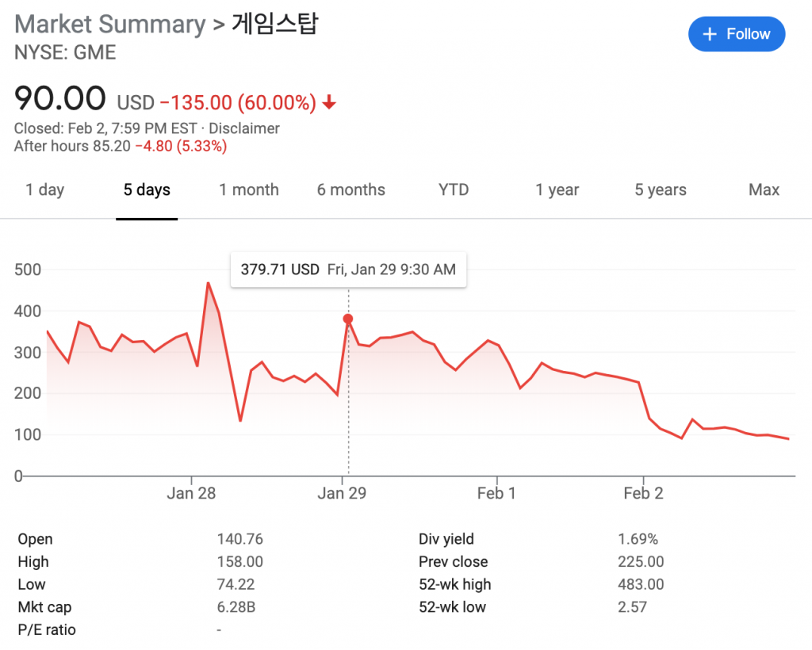Select the 1 day tab
Screen dimensions: 812x650
pyautogui.click(x=45, y=190)
